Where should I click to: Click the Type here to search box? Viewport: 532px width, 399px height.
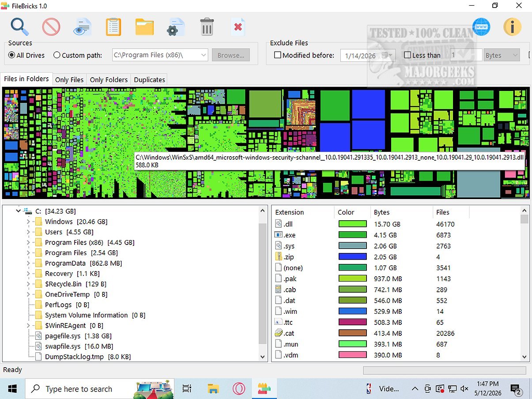[x=100, y=389]
